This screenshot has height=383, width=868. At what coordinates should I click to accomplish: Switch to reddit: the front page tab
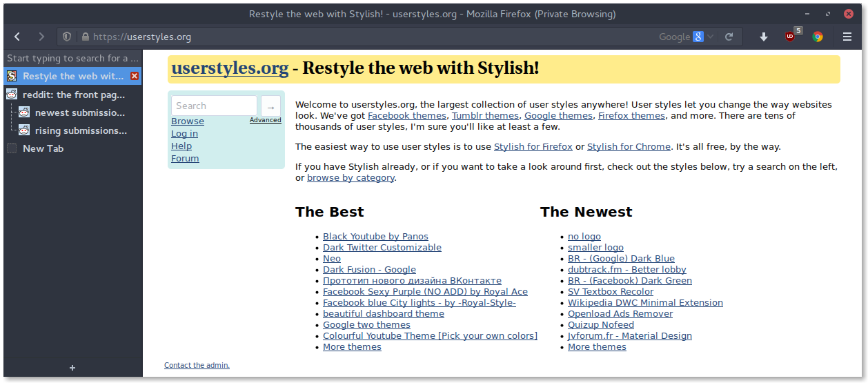(72, 95)
